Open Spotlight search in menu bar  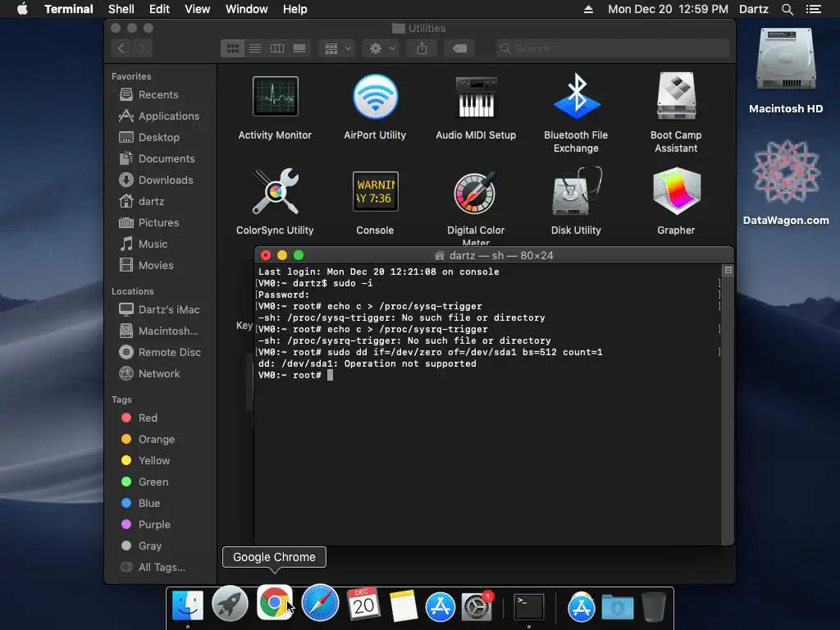pos(787,9)
